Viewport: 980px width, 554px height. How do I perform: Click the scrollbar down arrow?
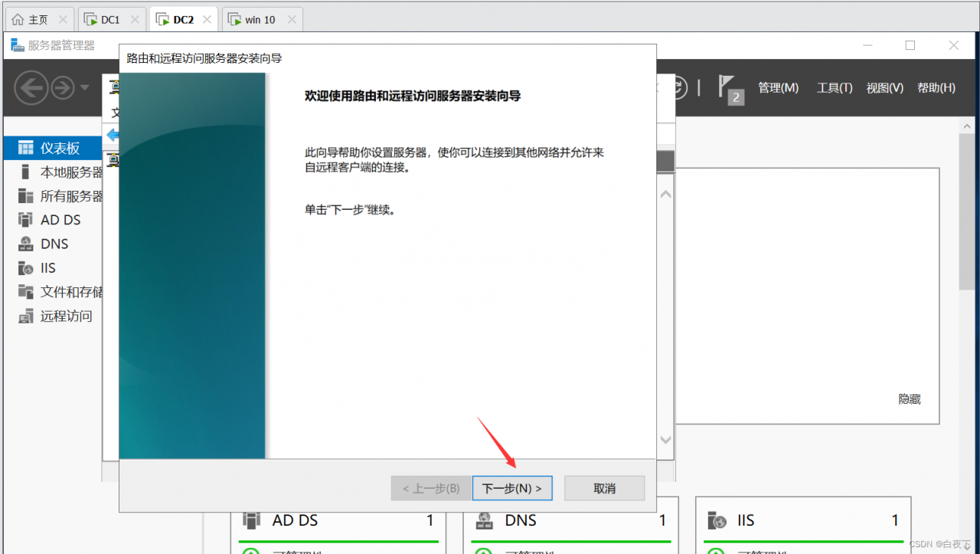click(665, 440)
